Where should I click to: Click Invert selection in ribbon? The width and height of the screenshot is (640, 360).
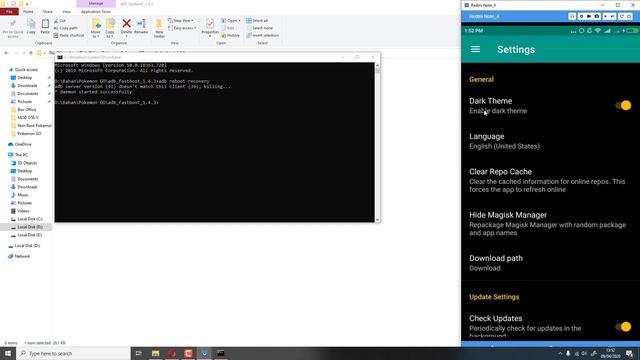click(262, 36)
